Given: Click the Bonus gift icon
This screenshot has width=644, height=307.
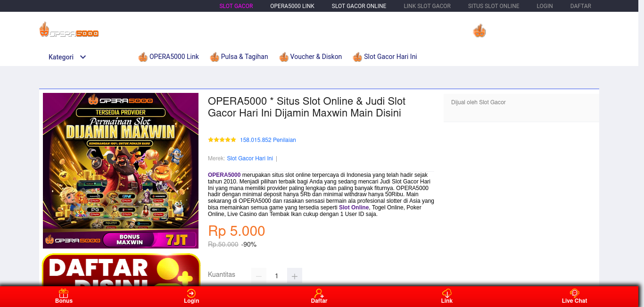Looking at the screenshot, I should (x=64, y=293).
